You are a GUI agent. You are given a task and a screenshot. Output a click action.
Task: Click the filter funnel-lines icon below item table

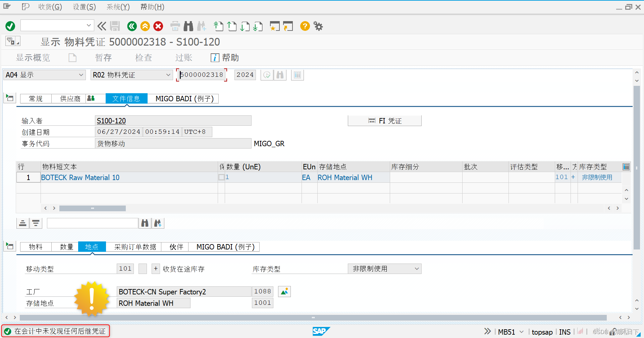[x=36, y=223]
